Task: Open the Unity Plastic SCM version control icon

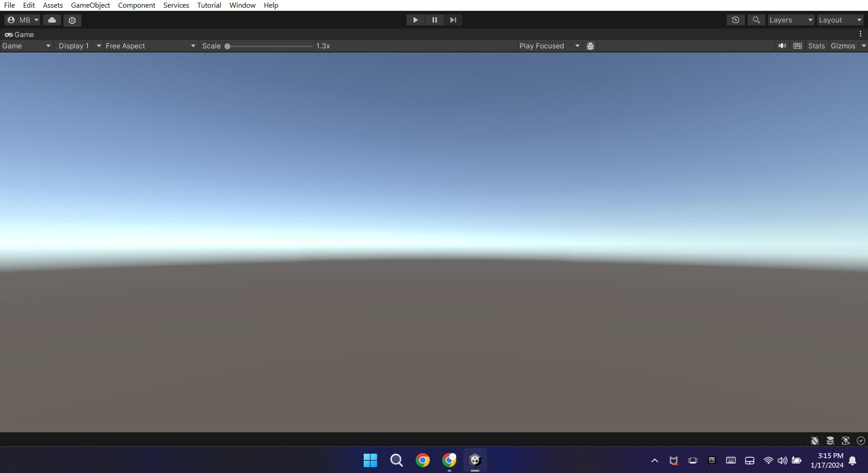Action: pos(72,20)
